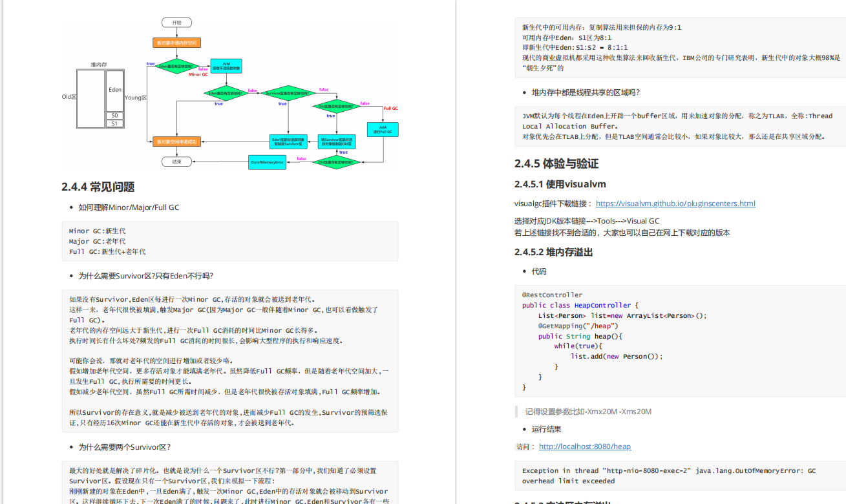846x504 pixels.
Task: Click the note 记得设置参数比如-Xmx20M -Xms20M
Action: [588, 412]
